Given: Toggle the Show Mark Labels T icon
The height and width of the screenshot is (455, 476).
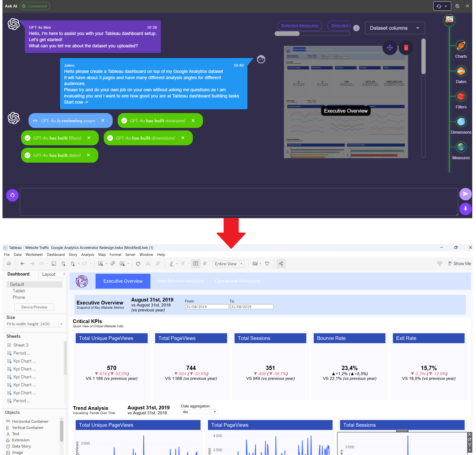Looking at the screenshot, I should [x=196, y=264].
